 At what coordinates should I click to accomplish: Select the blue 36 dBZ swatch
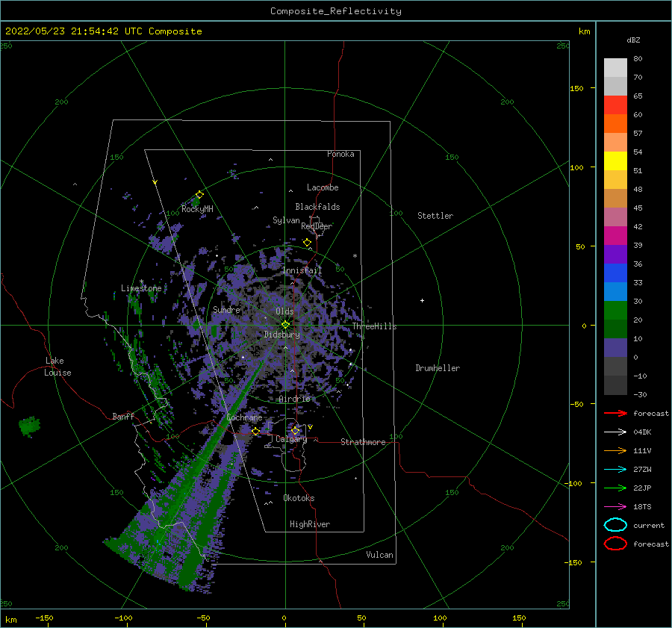click(x=615, y=273)
